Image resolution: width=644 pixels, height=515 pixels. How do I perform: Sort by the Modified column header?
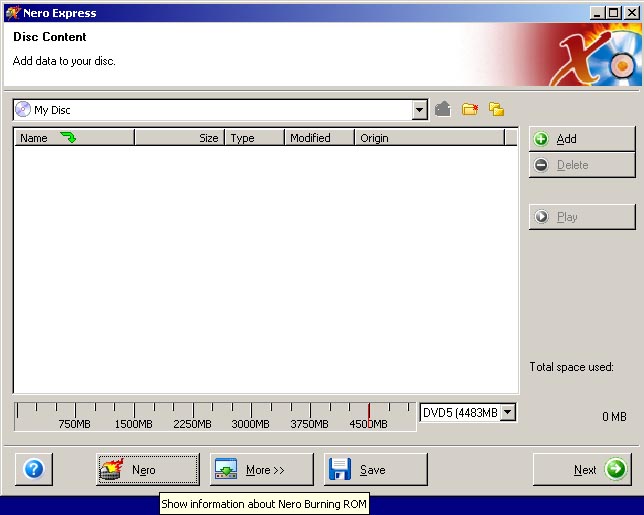319,138
